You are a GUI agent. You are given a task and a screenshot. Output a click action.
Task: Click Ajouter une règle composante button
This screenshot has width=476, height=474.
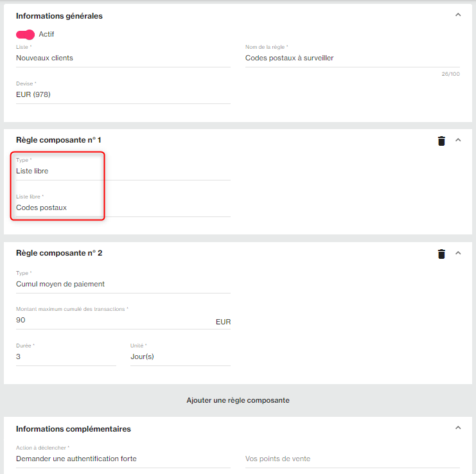click(x=238, y=400)
